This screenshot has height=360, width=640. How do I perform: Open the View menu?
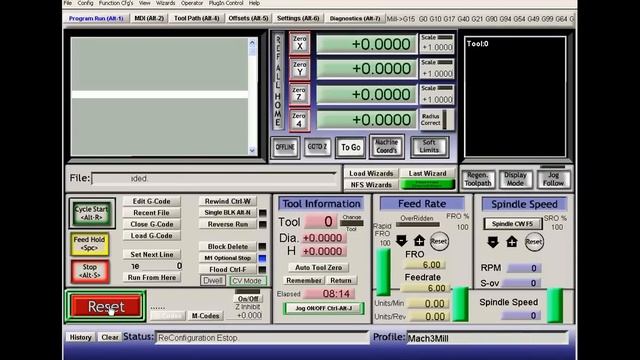(x=144, y=3)
